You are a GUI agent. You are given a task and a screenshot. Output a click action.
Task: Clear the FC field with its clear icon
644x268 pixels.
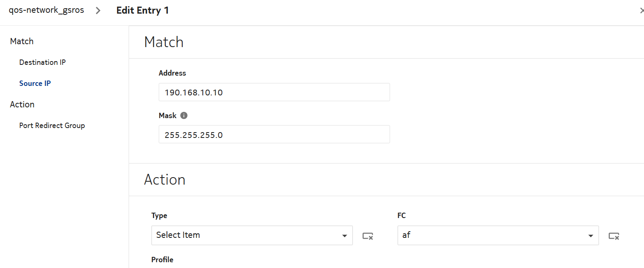pyautogui.click(x=614, y=236)
